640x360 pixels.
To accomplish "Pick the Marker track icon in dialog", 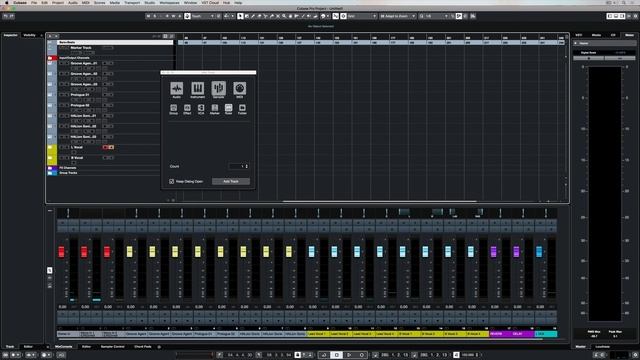I will point(215,108).
